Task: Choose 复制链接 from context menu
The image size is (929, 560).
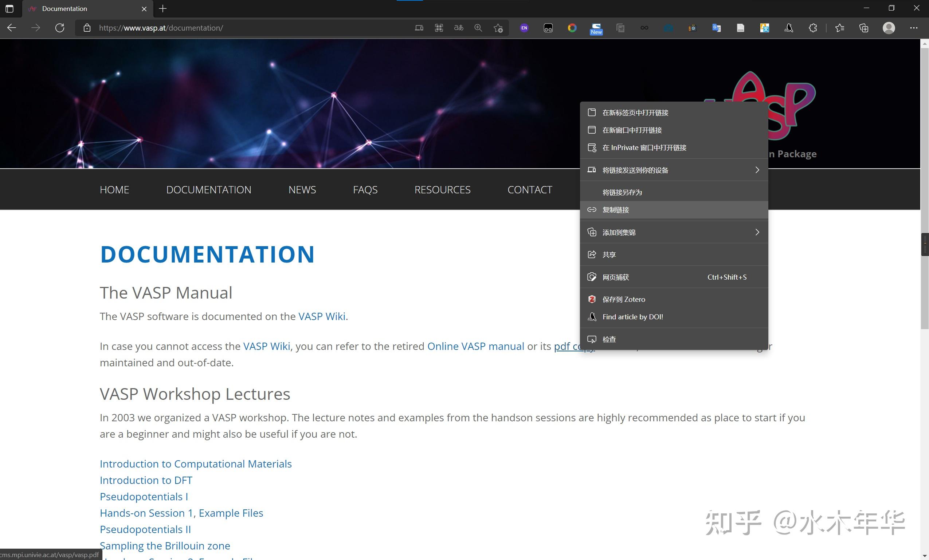Action: [616, 210]
